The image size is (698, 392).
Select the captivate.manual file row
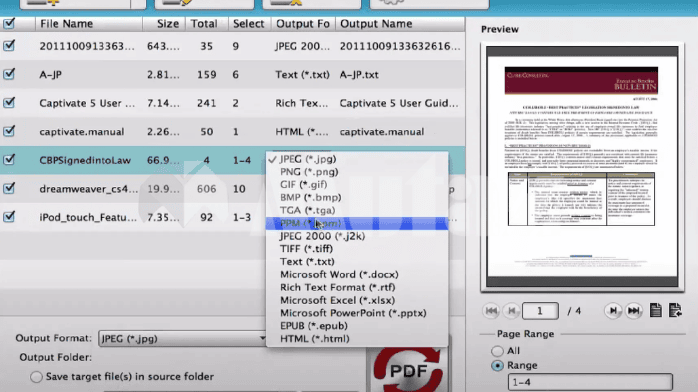(x=232, y=131)
